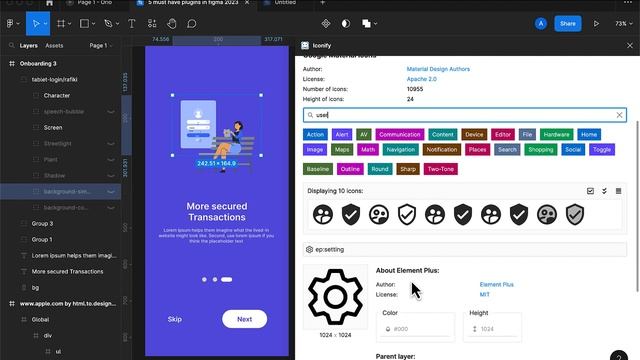
Task: Click the new tab plus button
Action: pyautogui.click(x=322, y=3)
